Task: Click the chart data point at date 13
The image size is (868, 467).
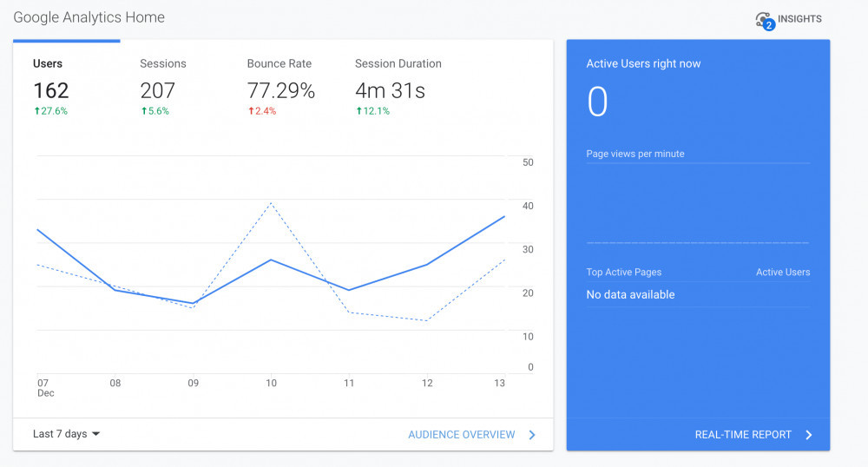Action: tap(504, 216)
